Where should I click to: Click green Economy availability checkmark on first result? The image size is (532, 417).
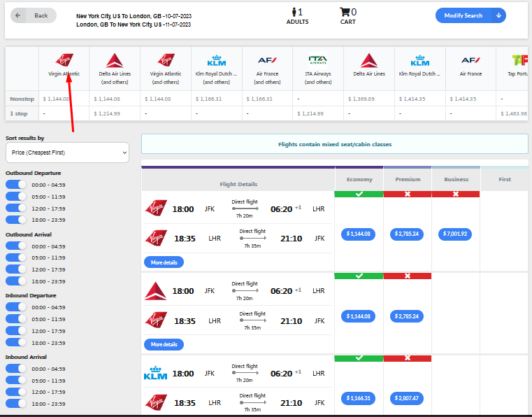click(x=359, y=194)
